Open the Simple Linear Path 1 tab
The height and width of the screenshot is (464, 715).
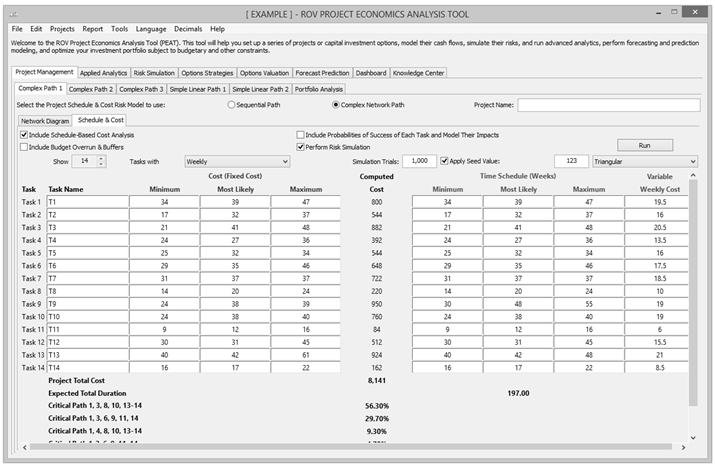(x=198, y=89)
